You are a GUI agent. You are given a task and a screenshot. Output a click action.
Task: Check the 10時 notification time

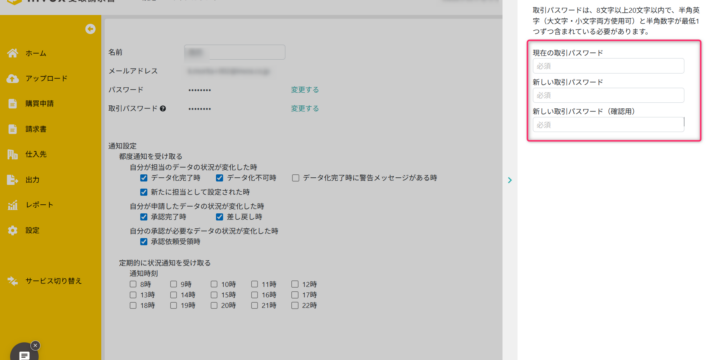[214, 284]
